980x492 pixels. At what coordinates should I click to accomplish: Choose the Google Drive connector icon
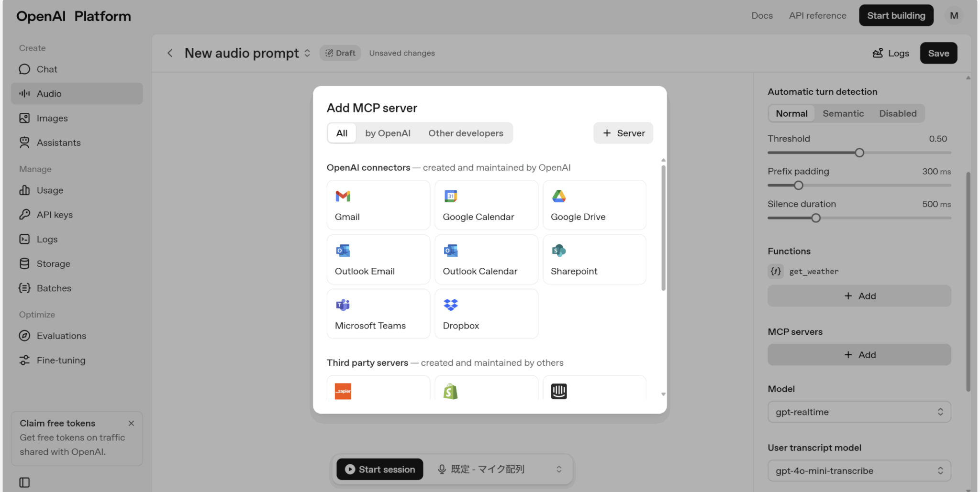point(558,197)
